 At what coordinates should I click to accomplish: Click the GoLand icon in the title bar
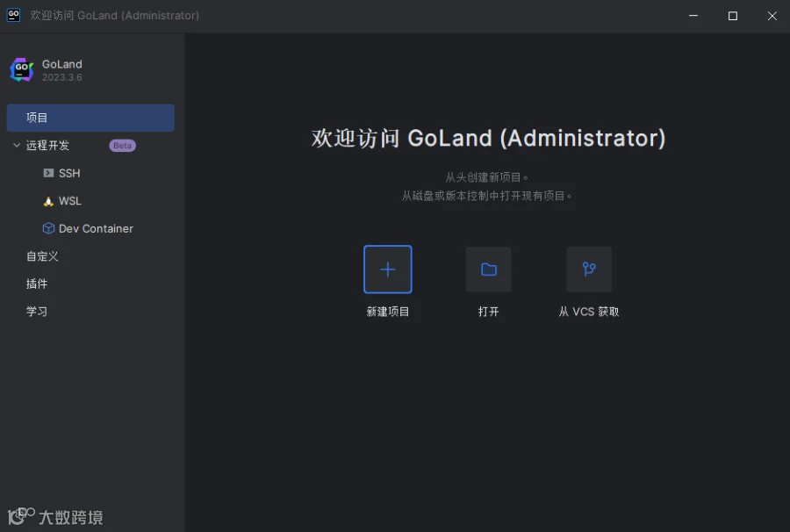13,15
